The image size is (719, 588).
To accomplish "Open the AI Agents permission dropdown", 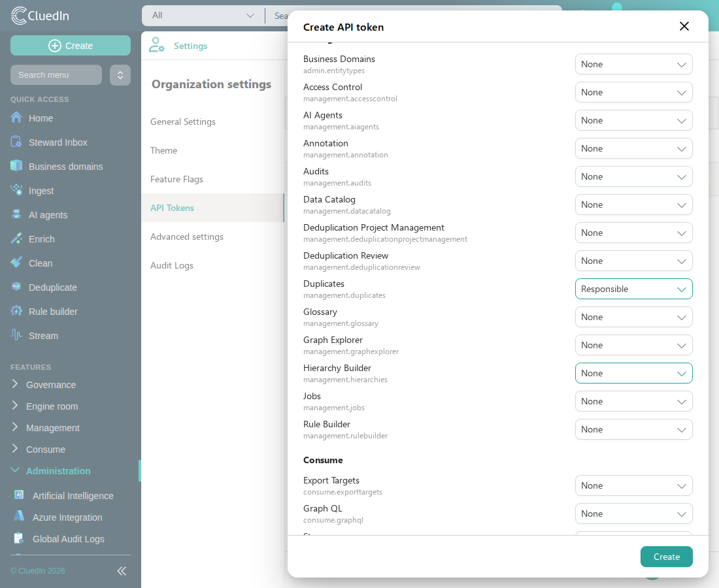I will [634, 120].
